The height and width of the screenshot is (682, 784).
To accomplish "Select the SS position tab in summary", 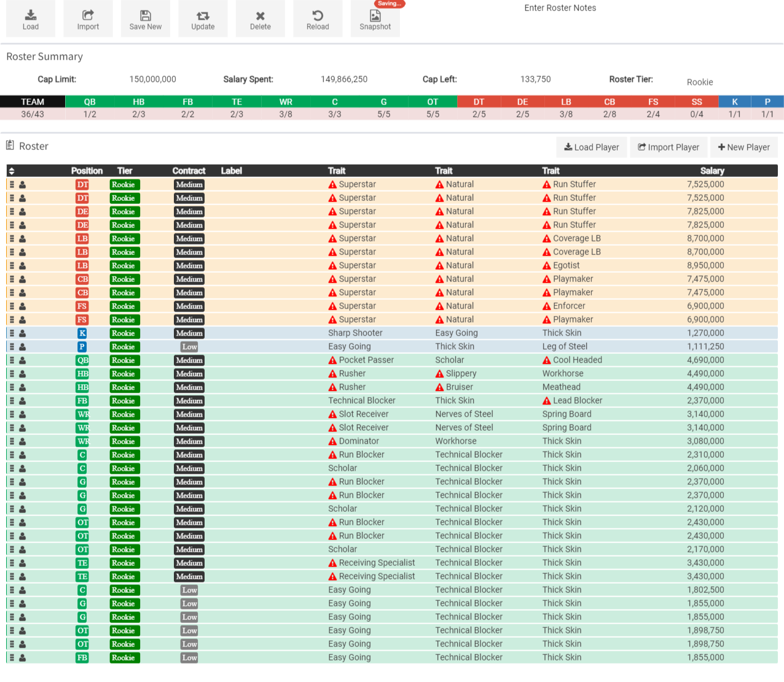I will click(x=696, y=102).
